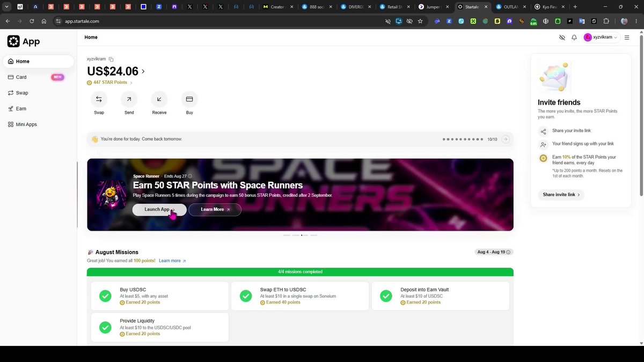
Task: Launch the Space Runner app
Action: pos(159,210)
